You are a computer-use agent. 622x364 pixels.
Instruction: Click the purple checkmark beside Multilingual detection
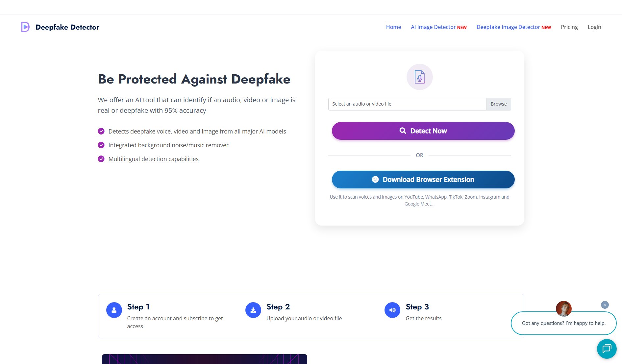101,159
